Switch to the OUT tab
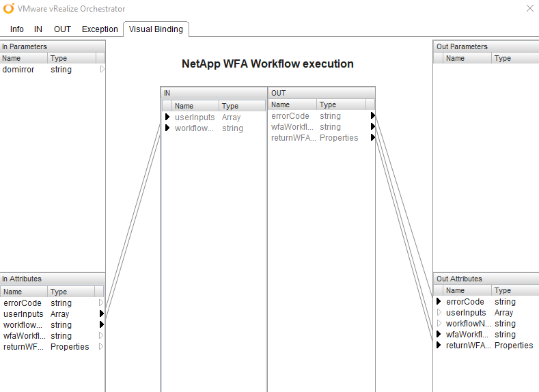Viewport: 539px width, 392px height. coord(62,29)
